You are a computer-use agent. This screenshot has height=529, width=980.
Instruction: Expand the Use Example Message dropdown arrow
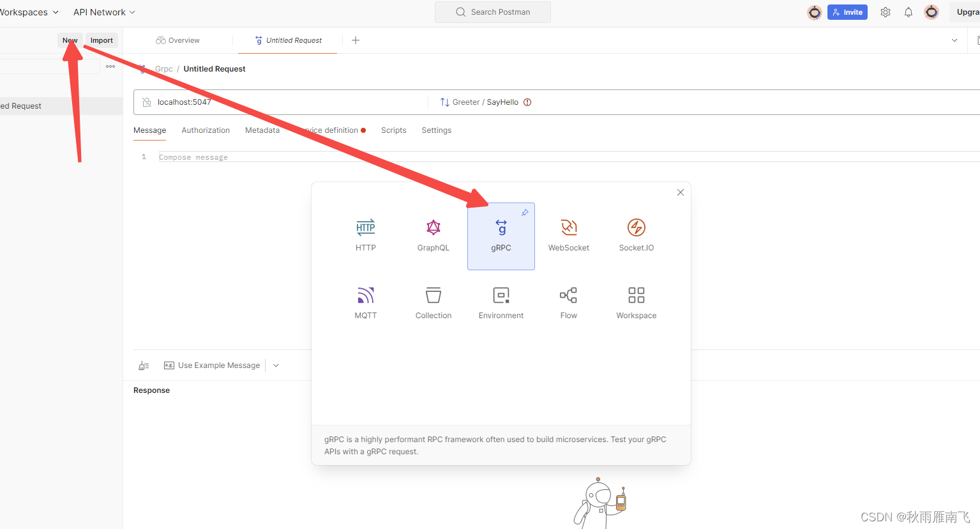[276, 365]
